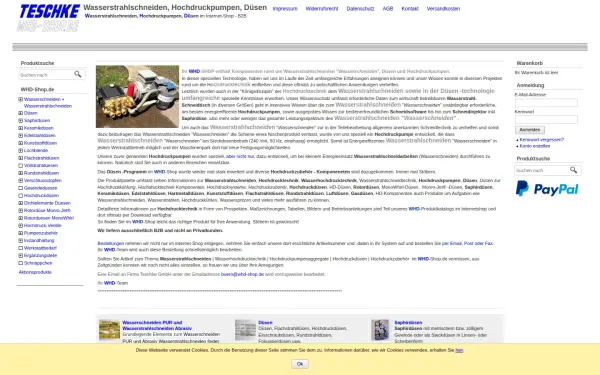Click the box icon beside Schnäppchen
Image resolution: width=600 pixels, height=375 pixels.
coord(21,263)
